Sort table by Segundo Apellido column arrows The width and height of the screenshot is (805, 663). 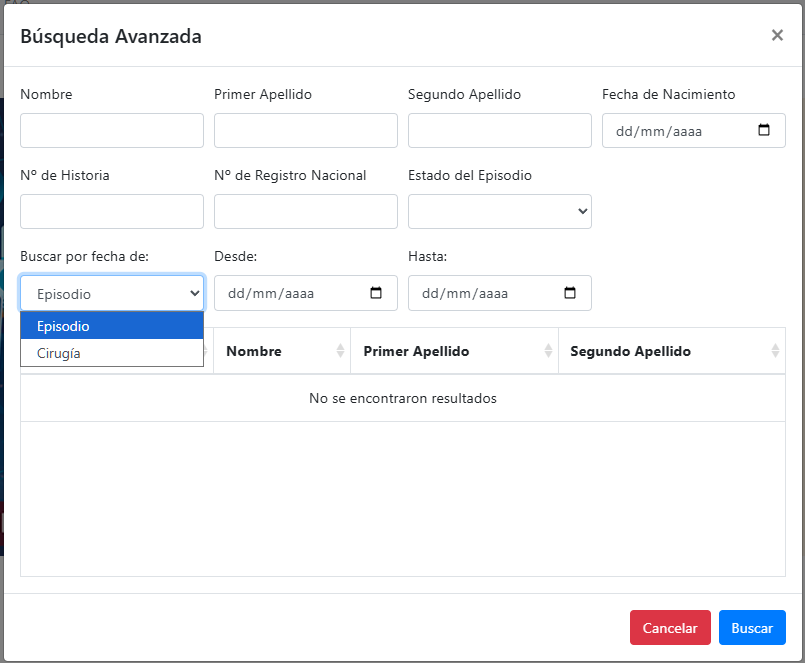(x=775, y=351)
